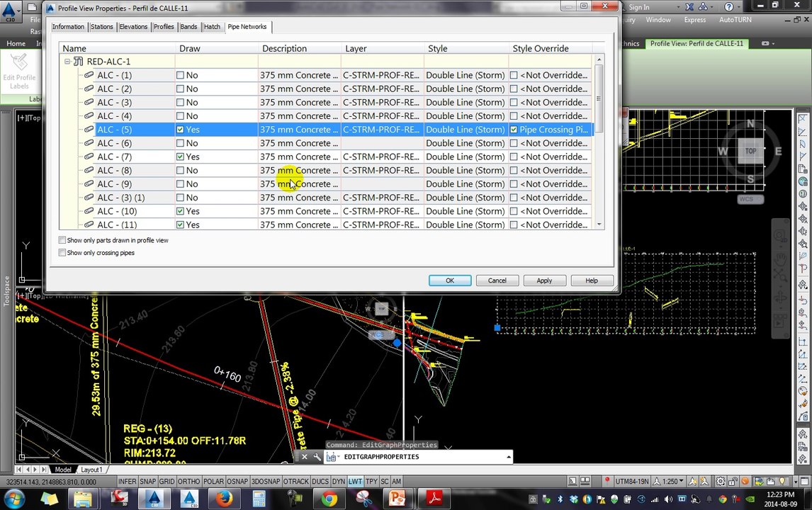Click the UTM84-19N coordinate system indicator
The height and width of the screenshot is (510, 812).
click(x=632, y=482)
